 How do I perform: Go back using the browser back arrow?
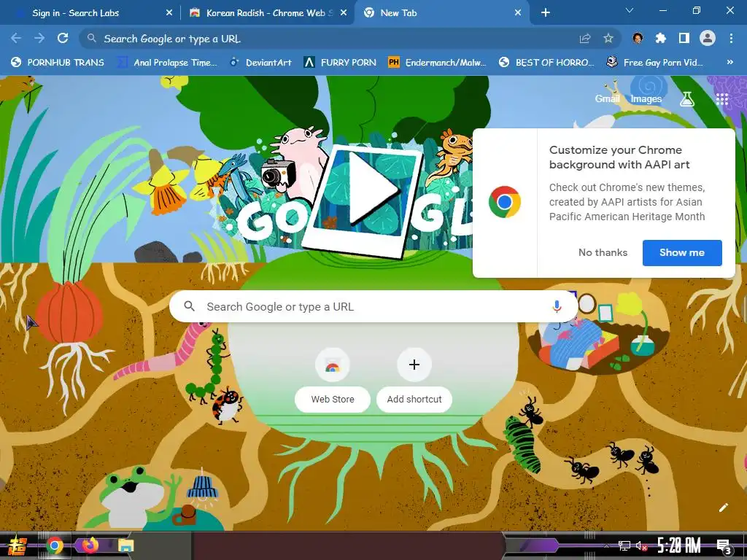[x=16, y=39]
